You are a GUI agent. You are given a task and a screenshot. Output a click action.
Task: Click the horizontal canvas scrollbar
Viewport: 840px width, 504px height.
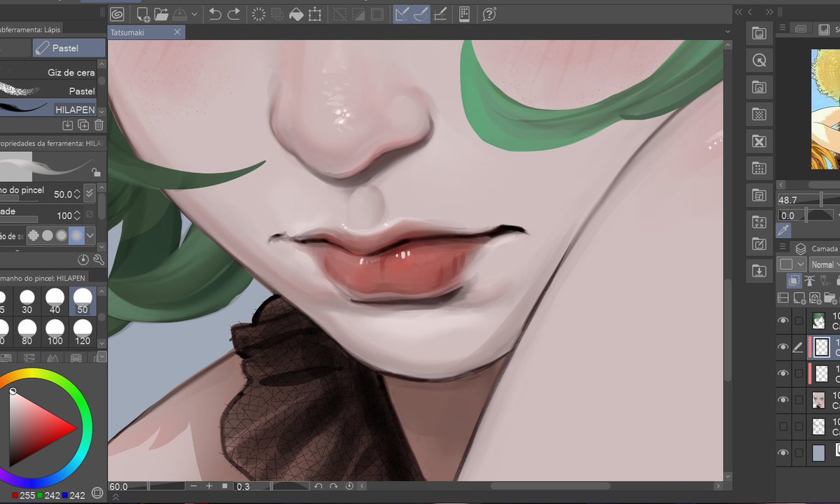[549, 486]
